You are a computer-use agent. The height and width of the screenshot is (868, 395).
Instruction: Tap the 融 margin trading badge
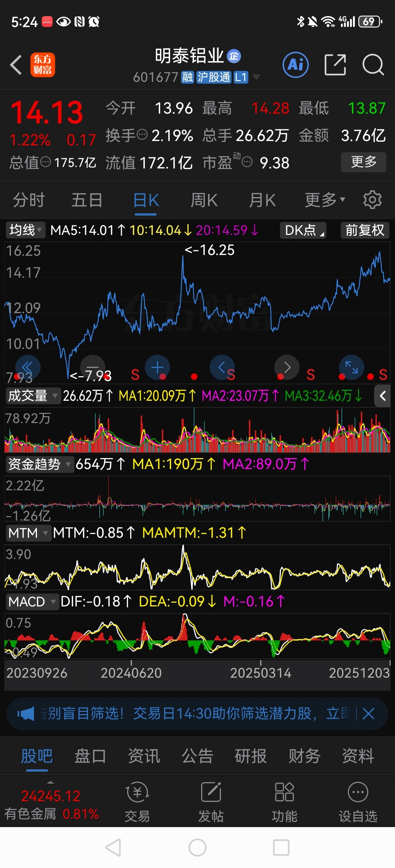188,77
